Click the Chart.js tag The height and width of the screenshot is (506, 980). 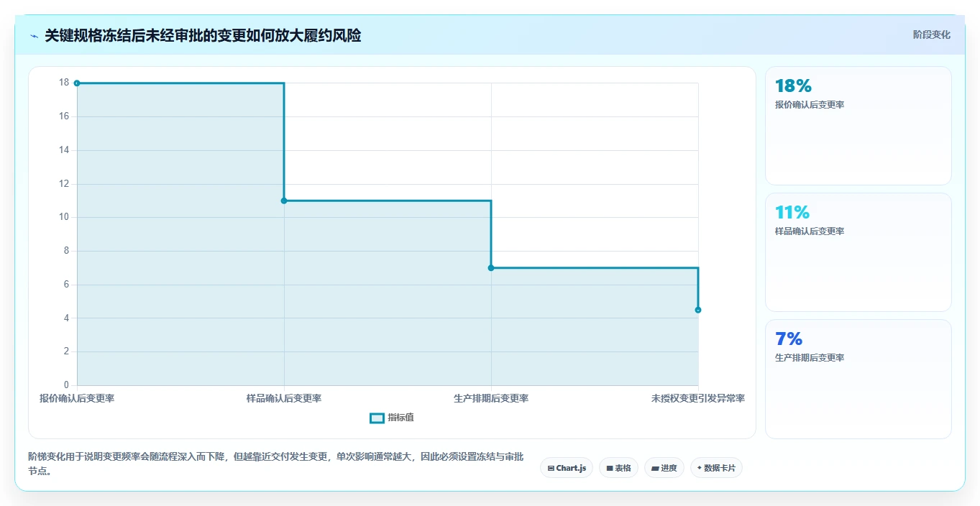coord(567,468)
